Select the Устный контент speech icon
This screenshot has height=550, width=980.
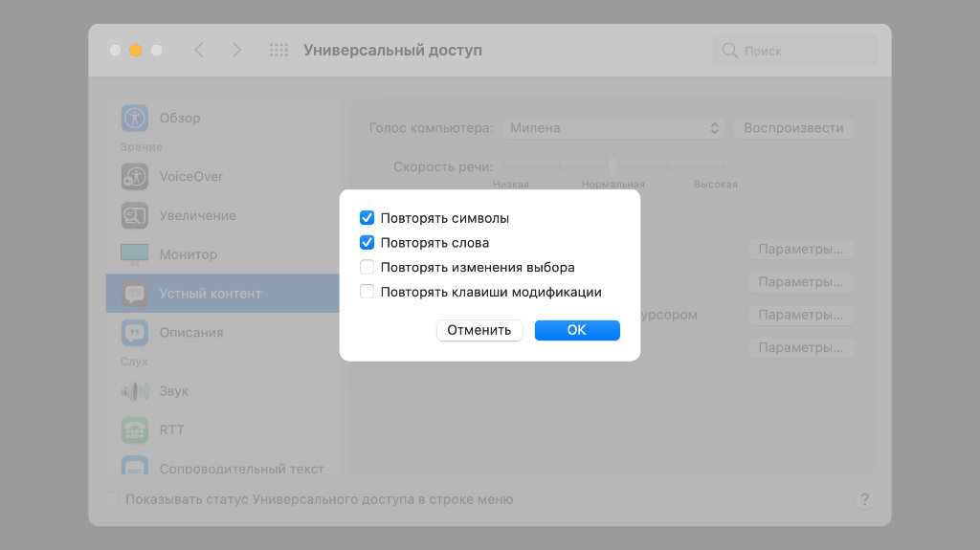click(134, 294)
